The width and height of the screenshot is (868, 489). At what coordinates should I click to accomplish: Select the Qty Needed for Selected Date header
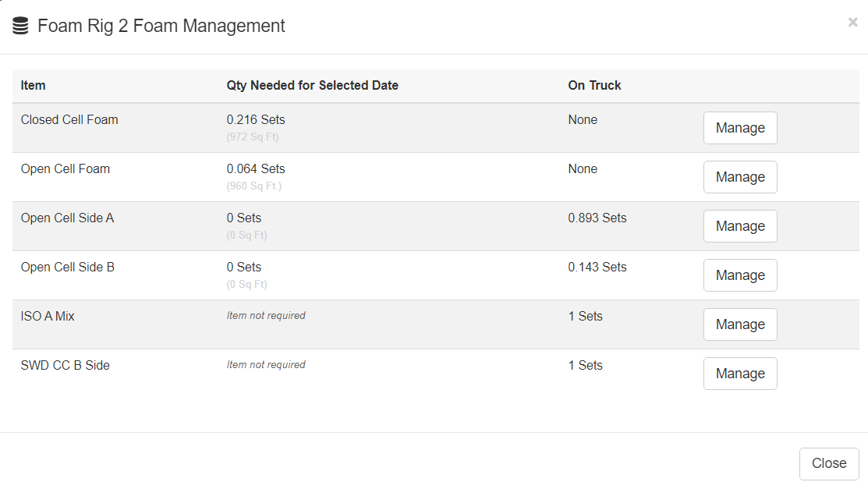coord(312,86)
